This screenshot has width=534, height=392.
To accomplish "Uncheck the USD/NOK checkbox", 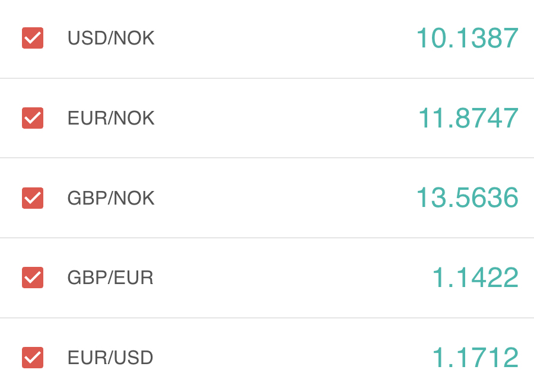I will [x=33, y=38].
